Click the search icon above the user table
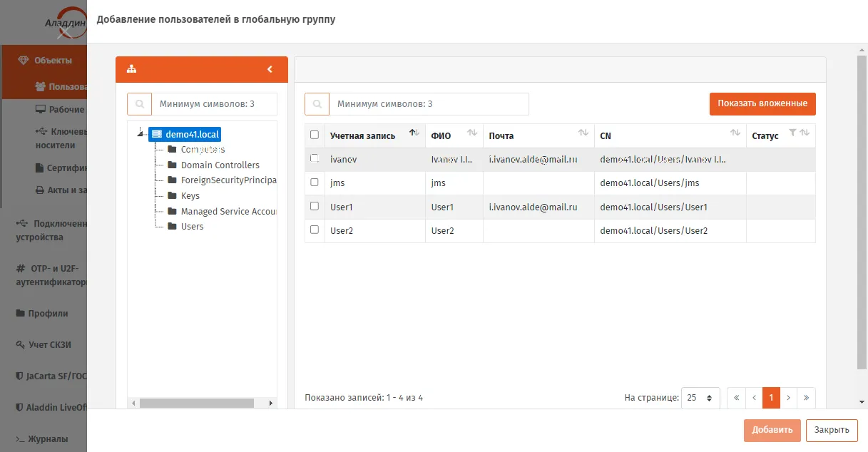 click(317, 103)
